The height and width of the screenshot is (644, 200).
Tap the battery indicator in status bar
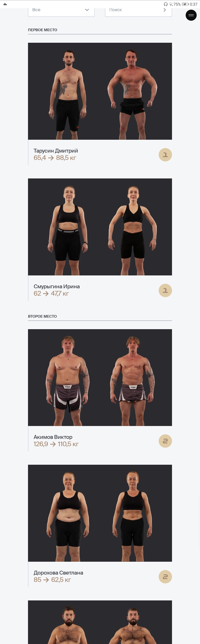tap(185, 4)
